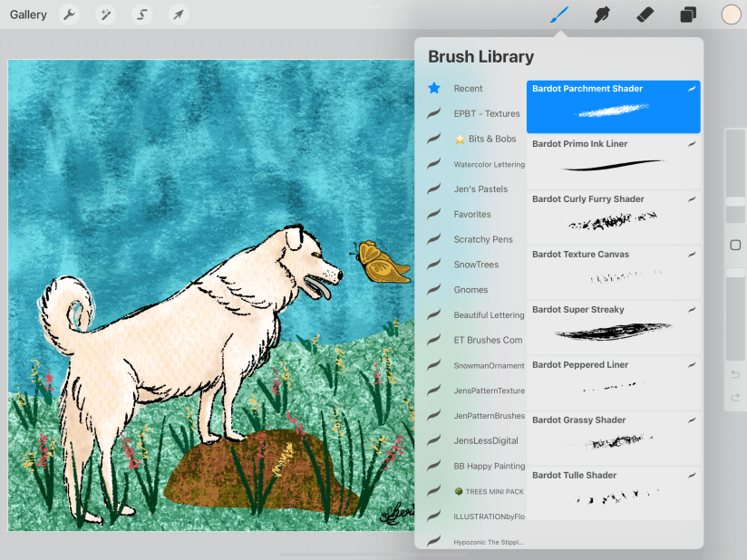This screenshot has height=560, width=747.
Task: Select the Selection S tool
Action: point(141,14)
